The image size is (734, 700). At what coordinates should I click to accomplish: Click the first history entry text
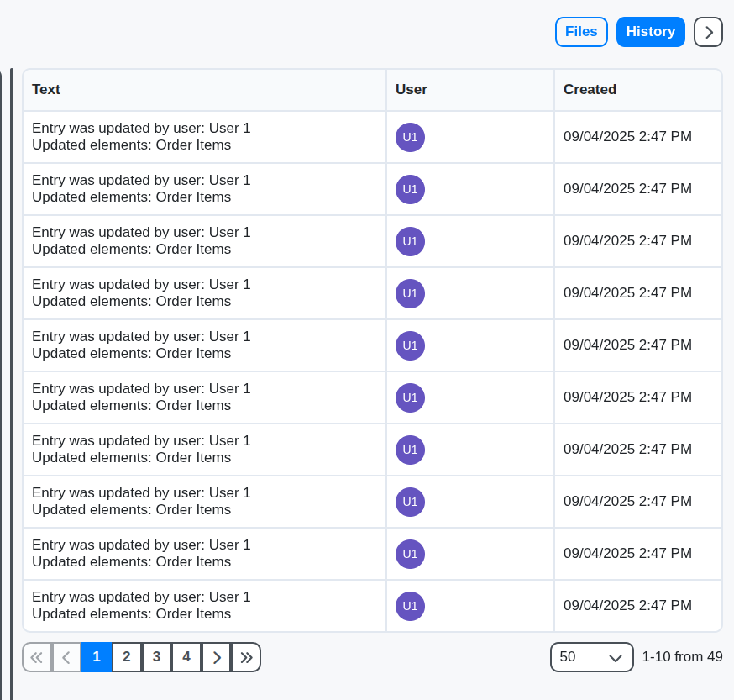pos(141,137)
